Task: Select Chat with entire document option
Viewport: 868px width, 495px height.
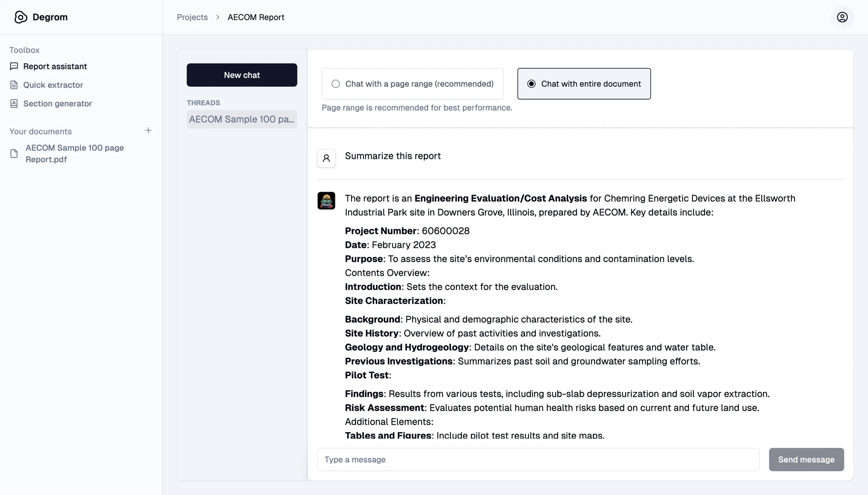Action: pyautogui.click(x=584, y=84)
